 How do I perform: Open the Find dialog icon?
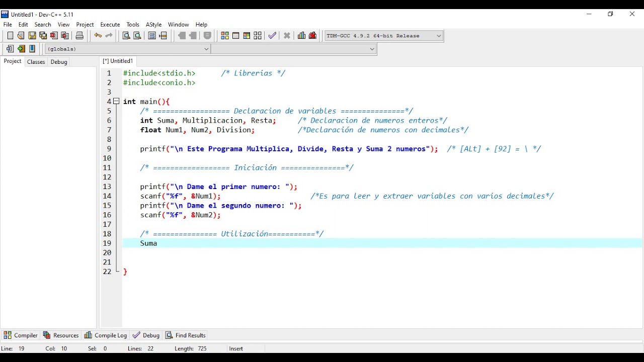coord(126,36)
